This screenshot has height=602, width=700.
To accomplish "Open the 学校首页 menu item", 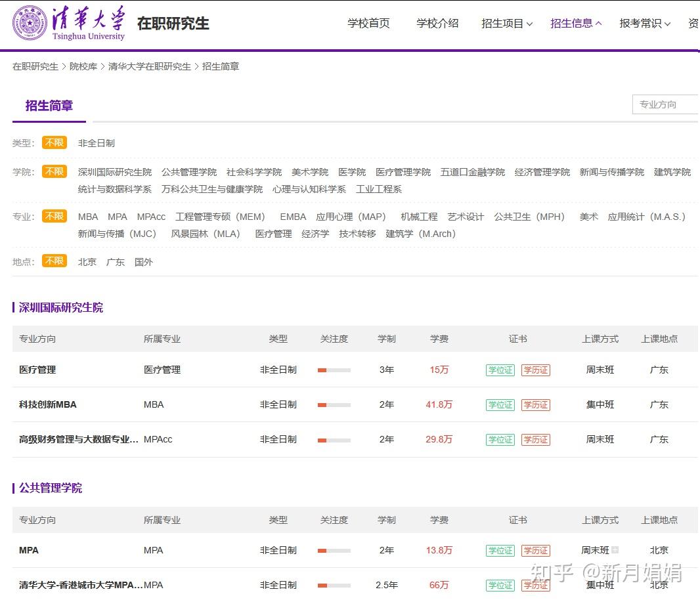I will click(x=368, y=23).
